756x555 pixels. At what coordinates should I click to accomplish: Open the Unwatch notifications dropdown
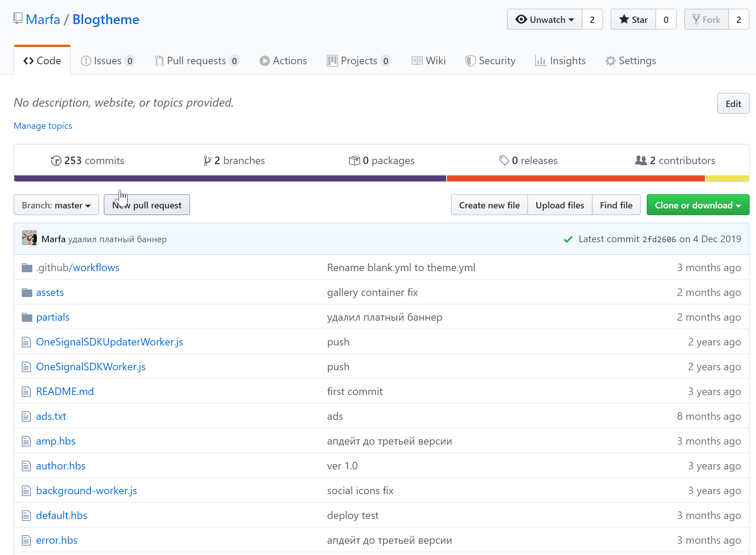coord(545,20)
